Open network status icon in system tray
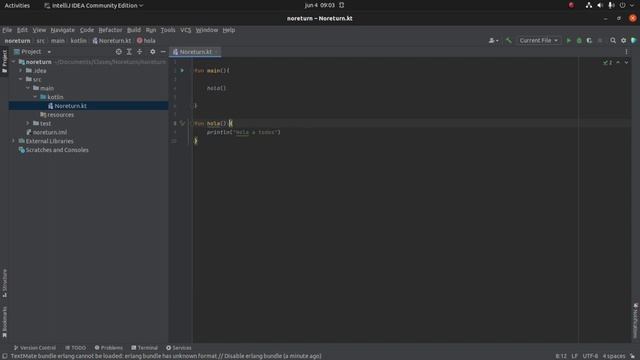The image size is (640, 360). (x=589, y=5)
